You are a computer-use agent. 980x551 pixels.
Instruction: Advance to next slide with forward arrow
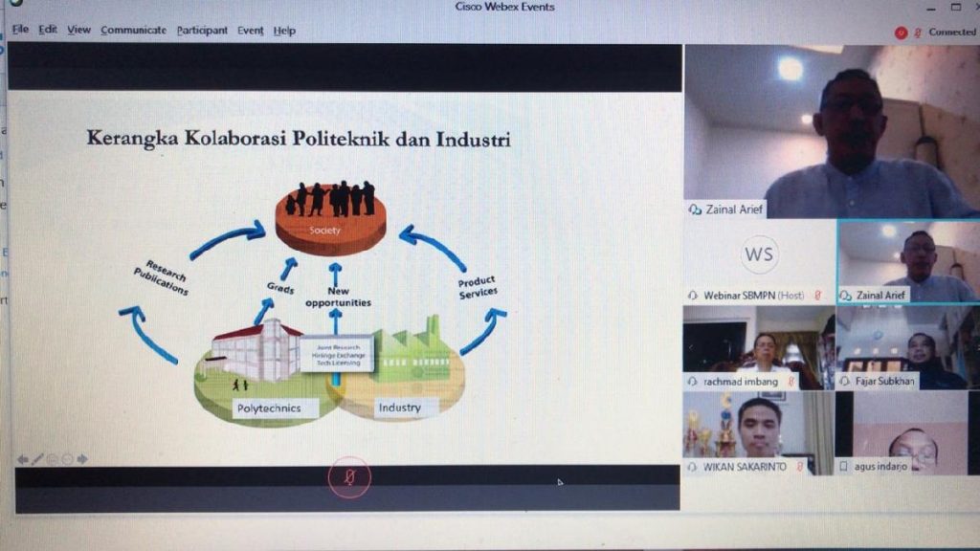point(82,459)
